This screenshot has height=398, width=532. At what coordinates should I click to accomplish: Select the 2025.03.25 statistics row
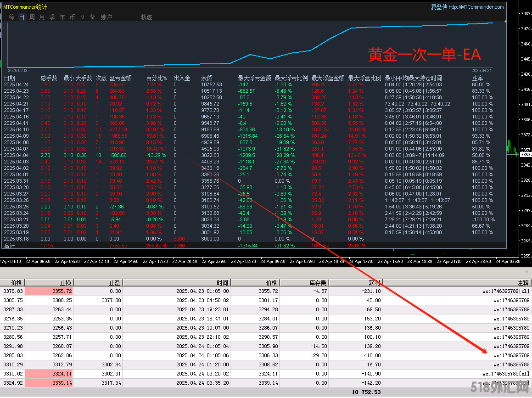pos(254,207)
